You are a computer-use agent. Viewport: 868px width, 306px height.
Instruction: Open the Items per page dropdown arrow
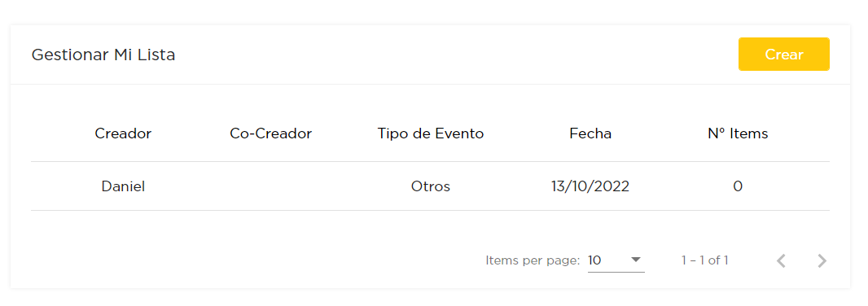(635, 260)
